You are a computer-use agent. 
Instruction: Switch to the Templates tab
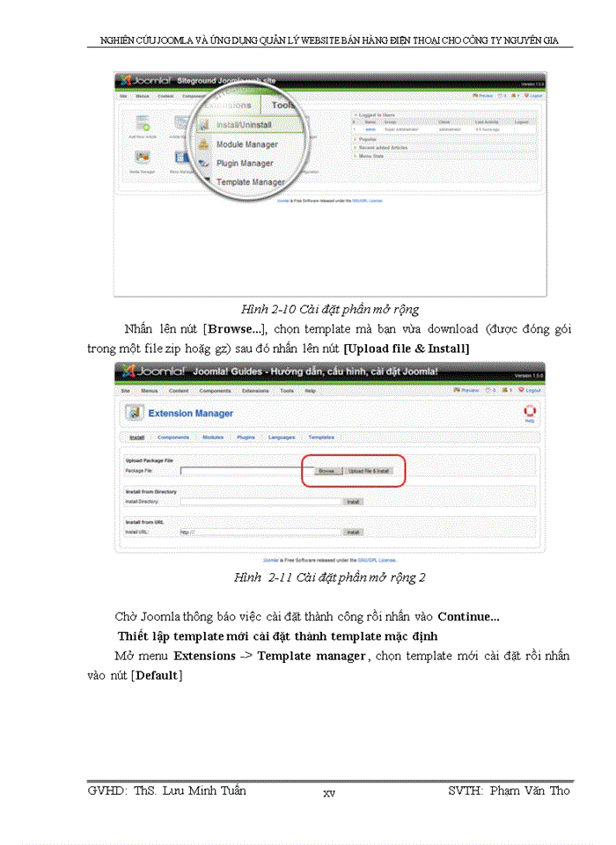tap(321, 437)
